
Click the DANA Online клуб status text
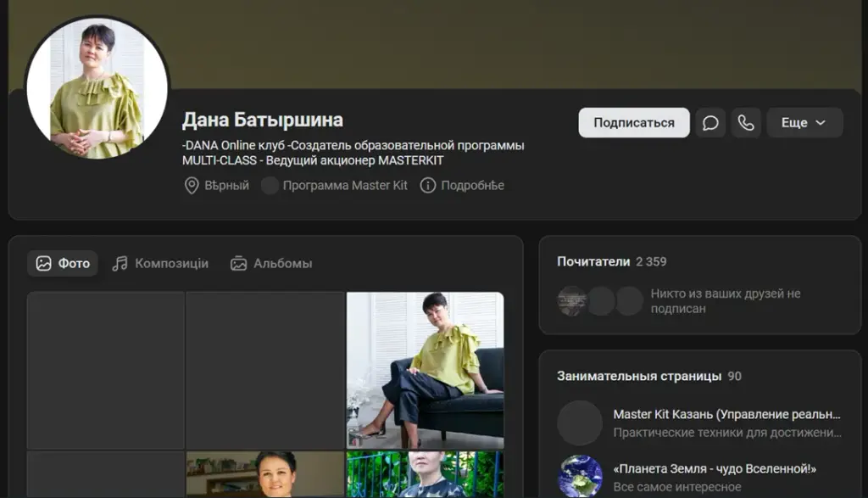tap(353, 153)
